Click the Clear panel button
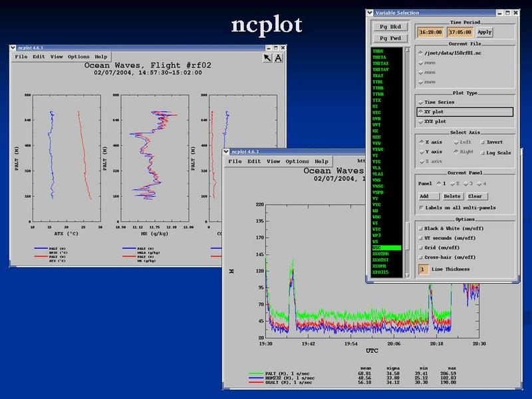 click(x=476, y=196)
